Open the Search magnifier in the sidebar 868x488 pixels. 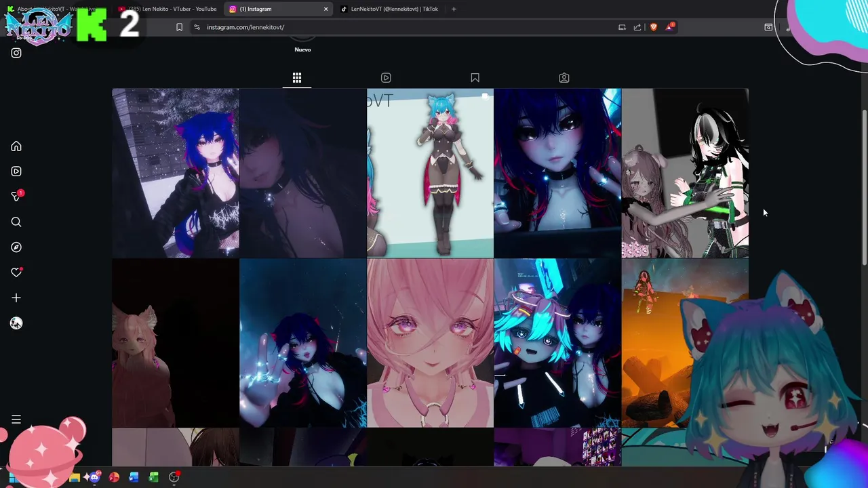click(x=16, y=222)
